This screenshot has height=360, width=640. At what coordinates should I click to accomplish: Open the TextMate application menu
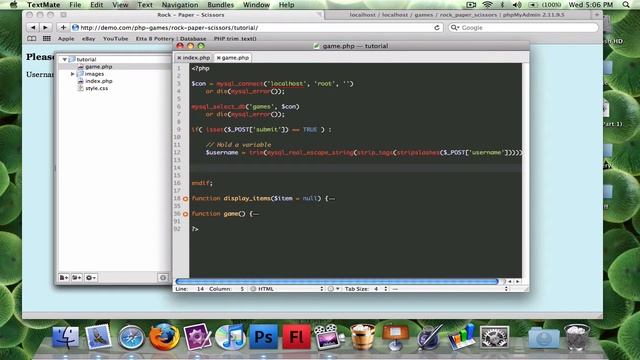point(43,5)
